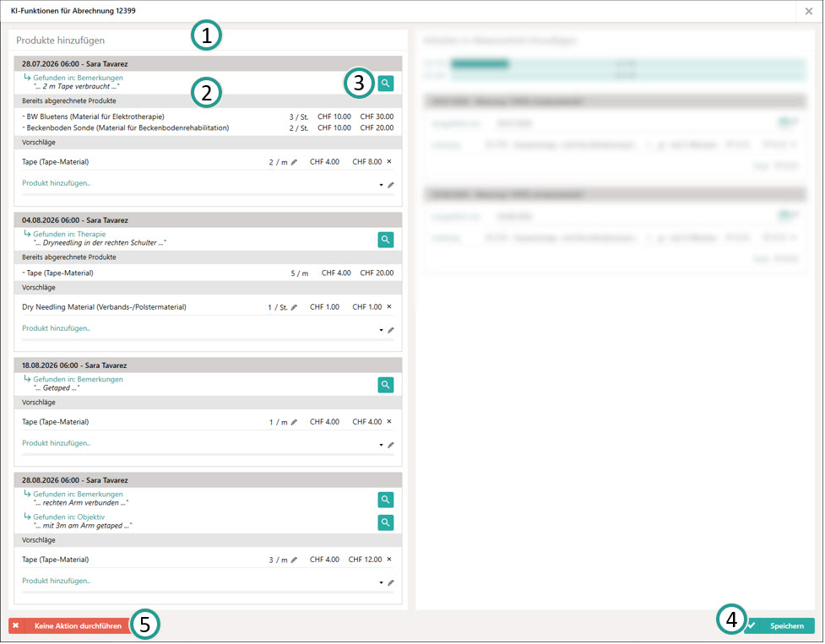Click 'Gefunden in: Bemerkungen' under 28.07.2026
The height and width of the screenshot is (644, 825).
pos(78,78)
